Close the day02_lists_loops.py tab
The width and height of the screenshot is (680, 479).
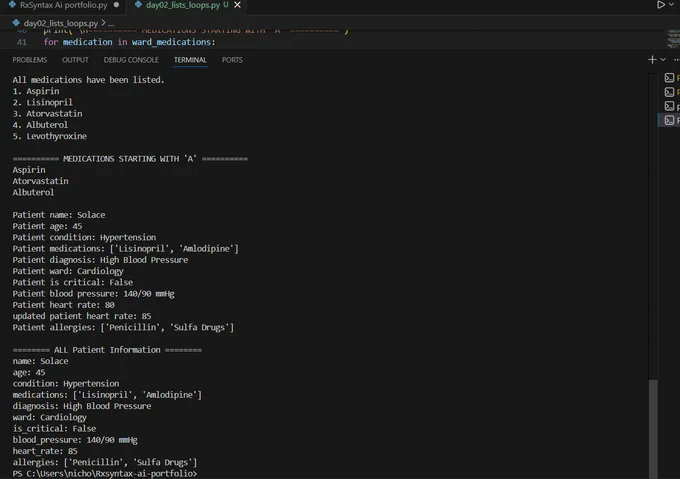click(x=237, y=5)
